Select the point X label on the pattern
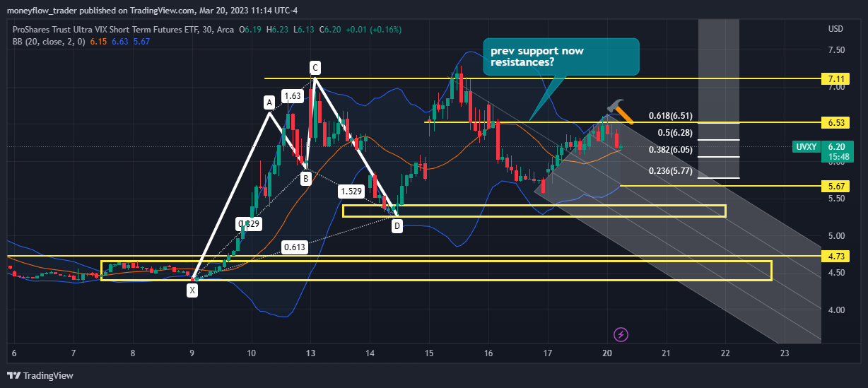868x388 pixels. 192,289
